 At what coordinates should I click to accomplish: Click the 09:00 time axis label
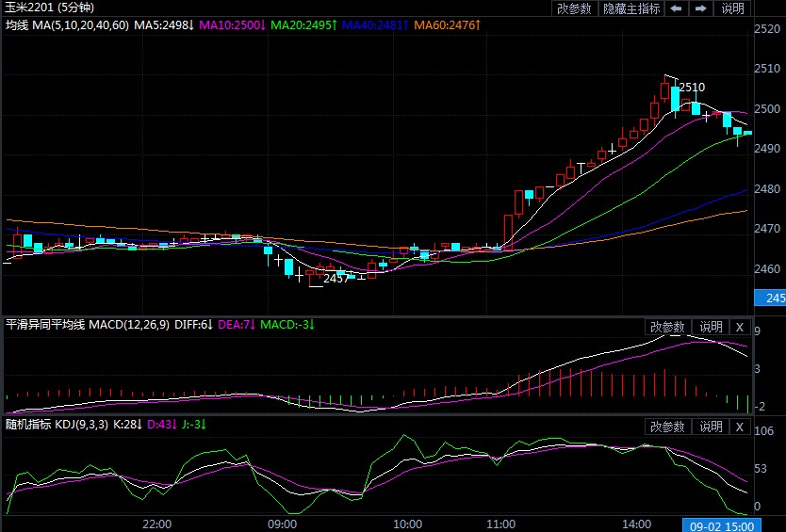point(282,524)
